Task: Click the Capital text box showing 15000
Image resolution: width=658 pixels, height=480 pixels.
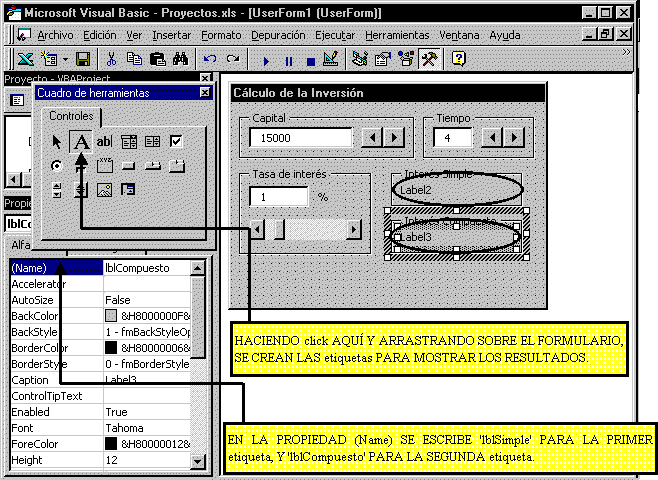Action: pyautogui.click(x=301, y=138)
